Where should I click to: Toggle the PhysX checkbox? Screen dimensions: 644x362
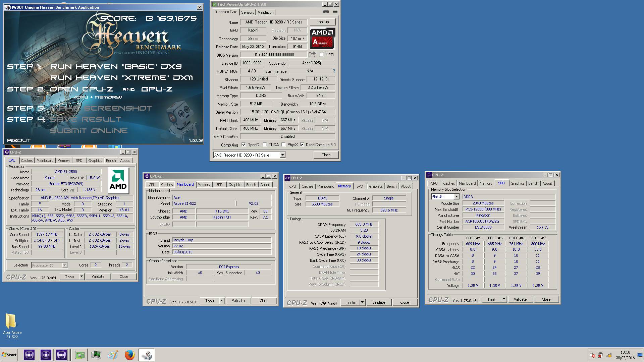tap(283, 145)
